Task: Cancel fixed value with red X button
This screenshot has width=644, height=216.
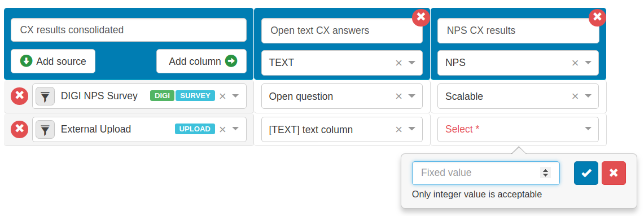Action: pyautogui.click(x=614, y=173)
